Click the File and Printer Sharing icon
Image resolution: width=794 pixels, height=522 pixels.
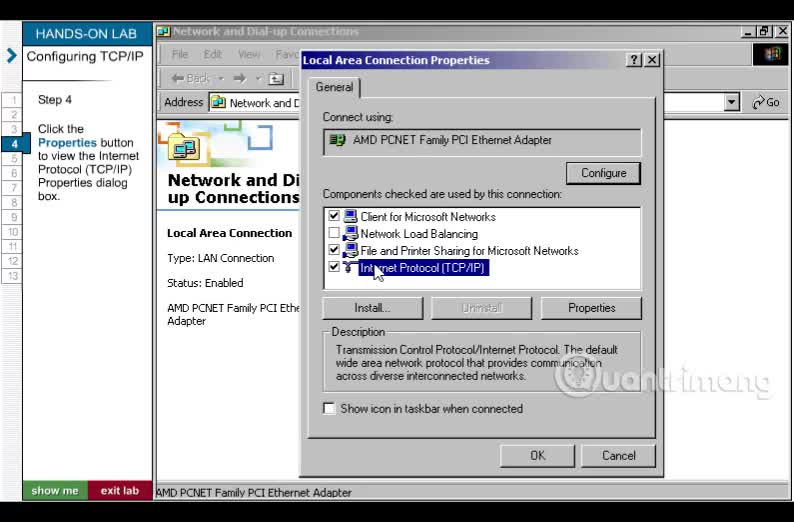pyautogui.click(x=350, y=250)
